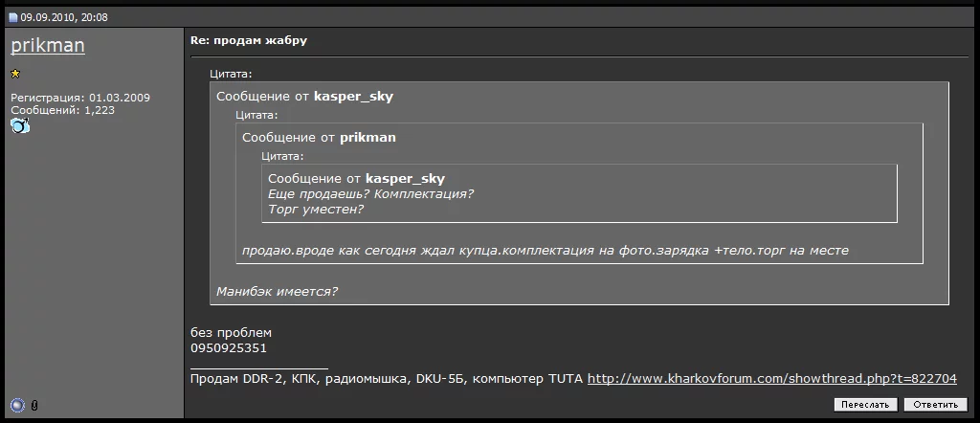980x423 pixels.
Task: Click kasper_sky in the innermost quote header
Action: point(405,179)
